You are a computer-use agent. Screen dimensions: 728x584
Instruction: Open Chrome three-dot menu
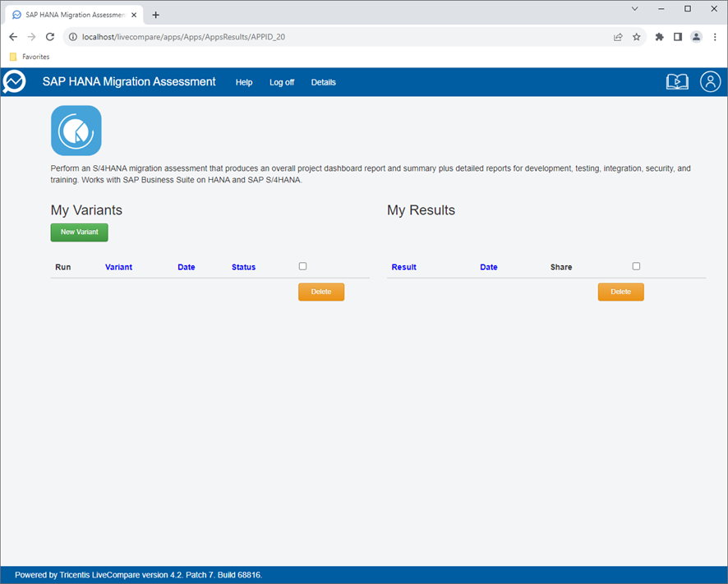(x=715, y=37)
